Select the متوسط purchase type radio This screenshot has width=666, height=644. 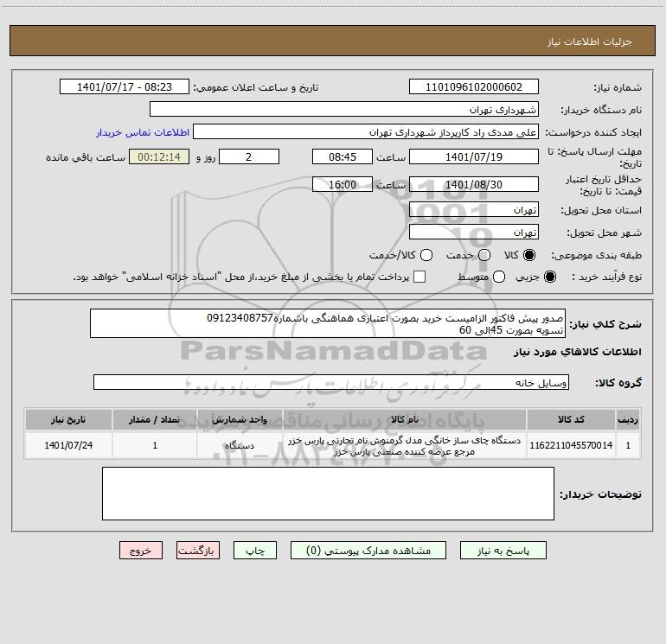coord(499,277)
